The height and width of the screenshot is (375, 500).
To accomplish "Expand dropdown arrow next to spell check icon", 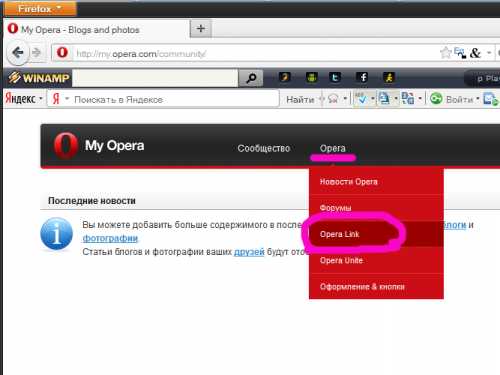I will click(x=373, y=99).
